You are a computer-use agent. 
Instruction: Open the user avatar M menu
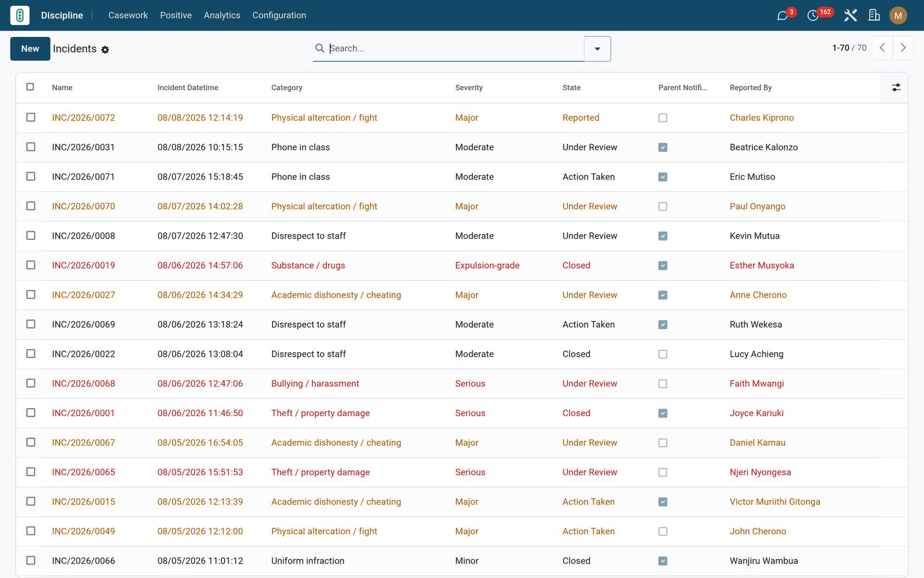pos(898,16)
